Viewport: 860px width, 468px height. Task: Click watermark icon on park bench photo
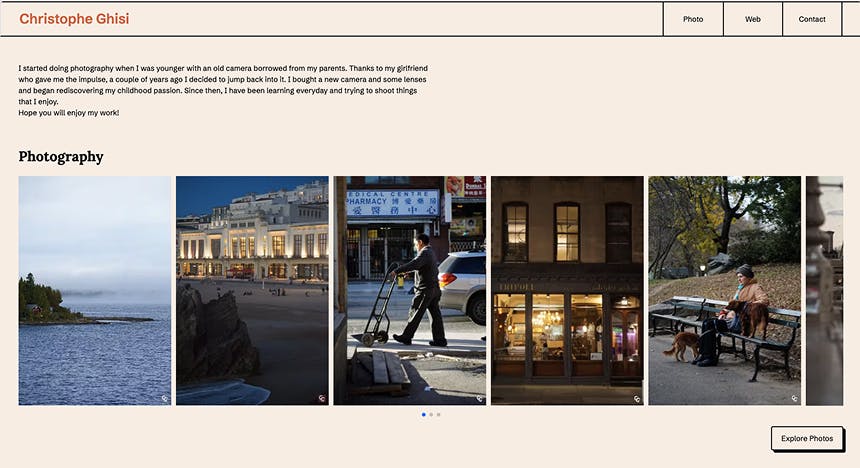tap(795, 398)
